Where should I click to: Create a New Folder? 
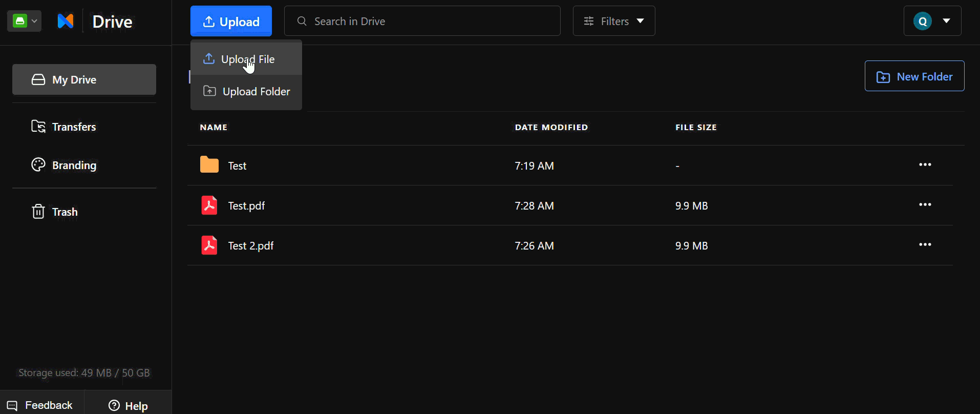click(x=914, y=76)
